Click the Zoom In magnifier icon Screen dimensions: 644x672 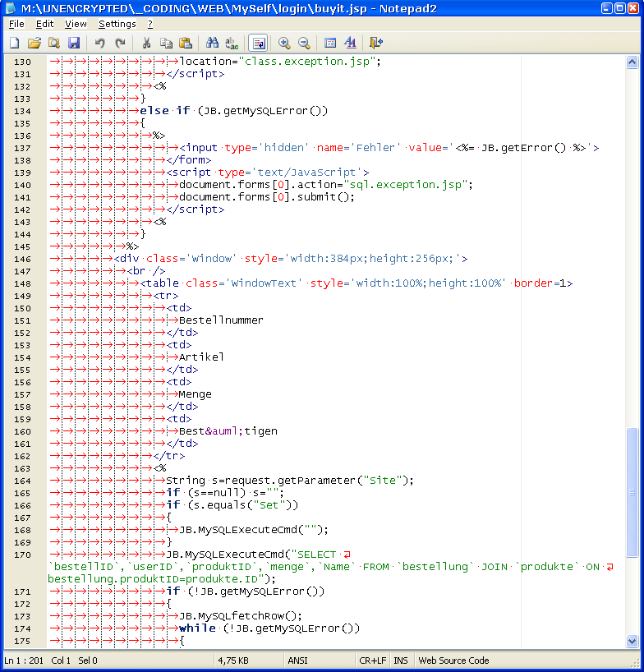pyautogui.click(x=284, y=43)
